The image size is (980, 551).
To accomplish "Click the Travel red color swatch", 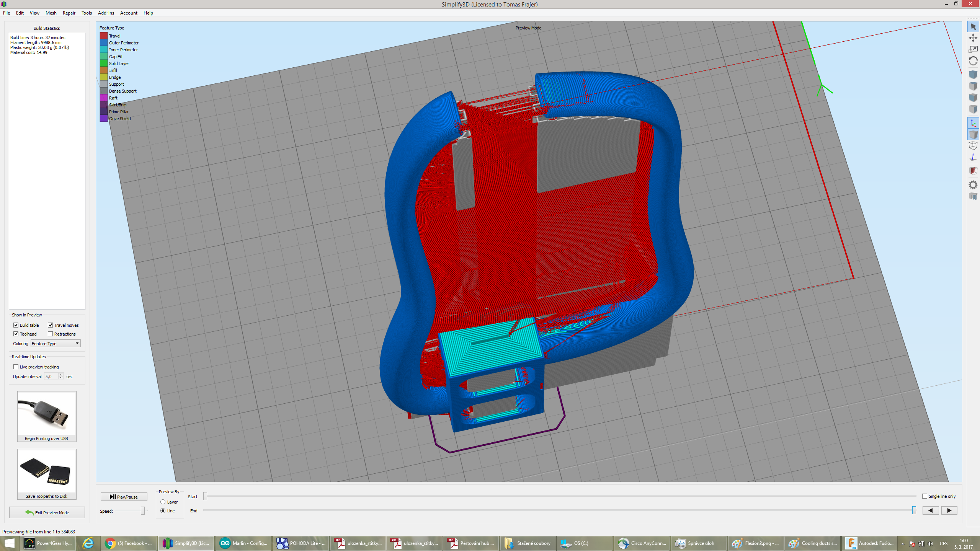I will click(103, 36).
